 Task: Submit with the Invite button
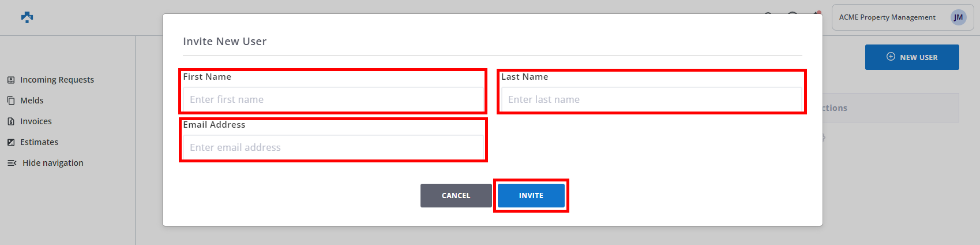[531, 196]
